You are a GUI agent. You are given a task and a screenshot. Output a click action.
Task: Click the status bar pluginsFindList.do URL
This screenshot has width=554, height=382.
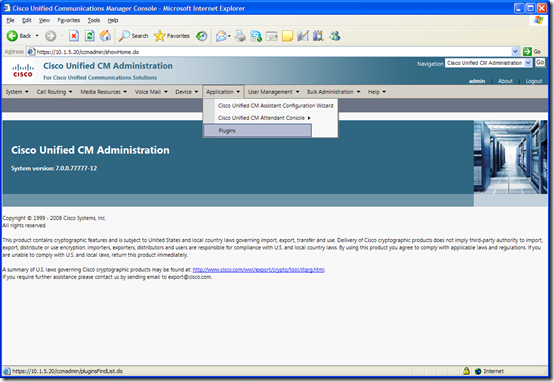click(x=67, y=371)
